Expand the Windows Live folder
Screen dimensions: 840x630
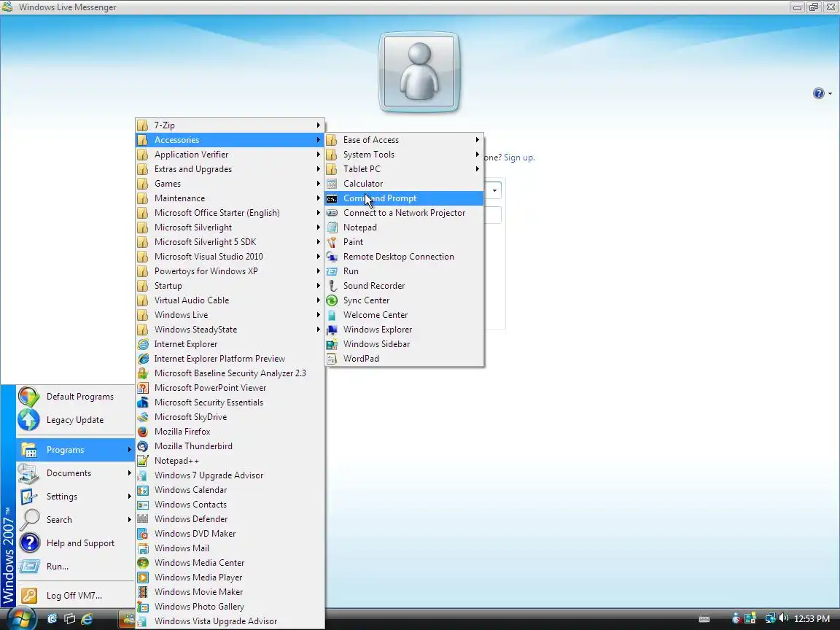[230, 315]
